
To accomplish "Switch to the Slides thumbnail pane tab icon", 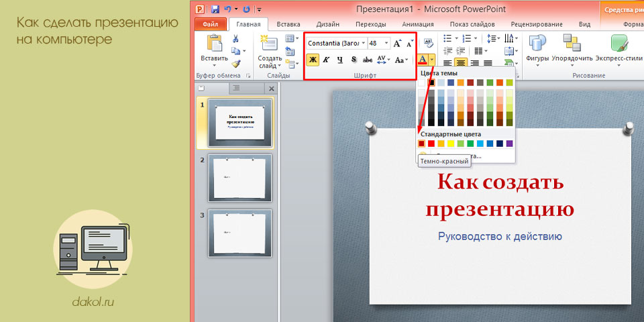I will (x=202, y=88).
